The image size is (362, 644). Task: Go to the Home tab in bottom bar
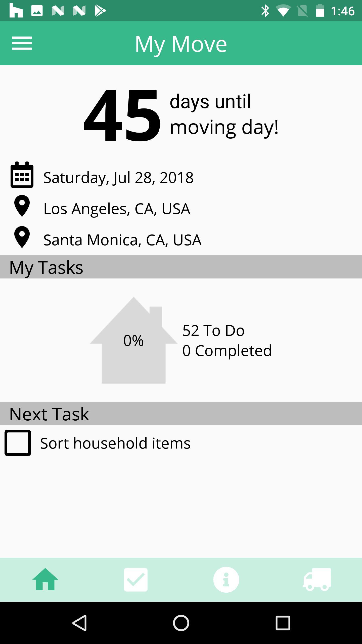tap(45, 580)
